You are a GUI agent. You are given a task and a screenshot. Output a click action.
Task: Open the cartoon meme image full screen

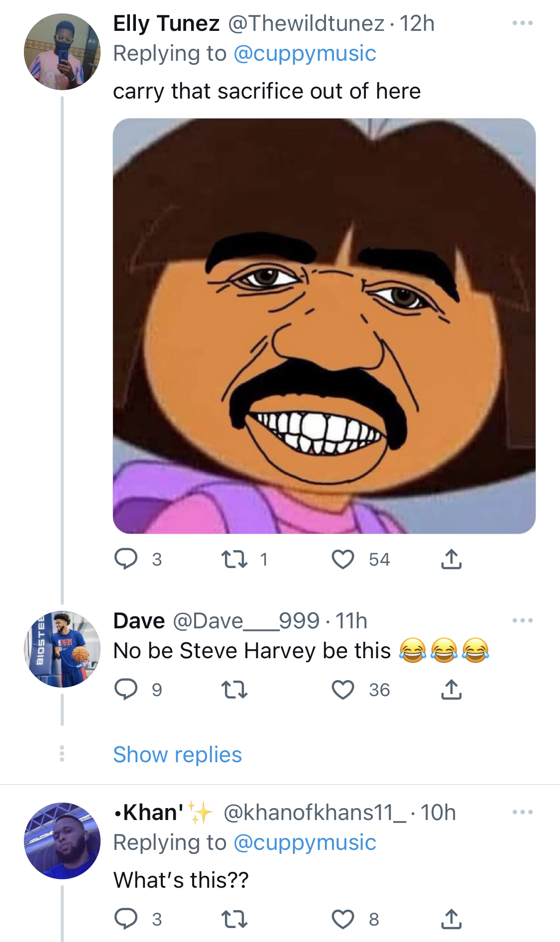point(324,326)
